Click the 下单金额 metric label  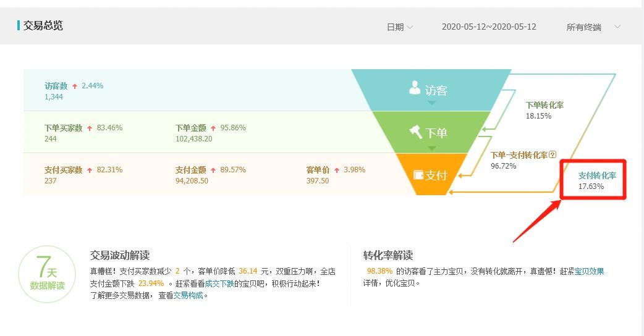(x=190, y=128)
